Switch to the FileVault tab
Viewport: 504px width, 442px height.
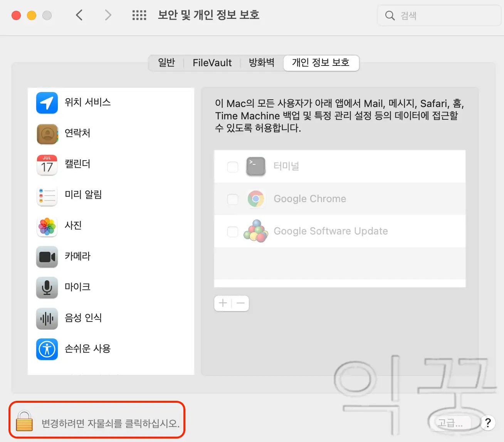212,63
